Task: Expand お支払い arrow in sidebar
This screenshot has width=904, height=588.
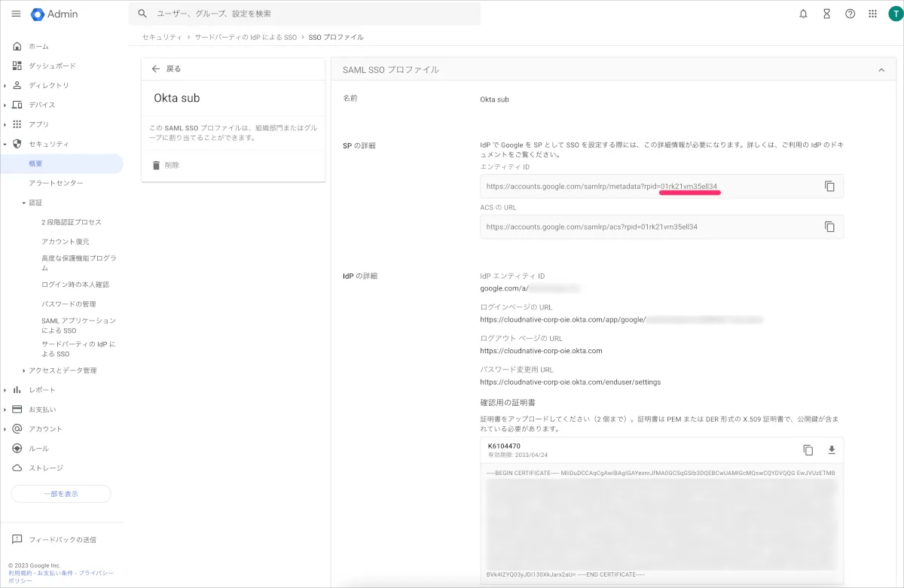Action: point(5,410)
